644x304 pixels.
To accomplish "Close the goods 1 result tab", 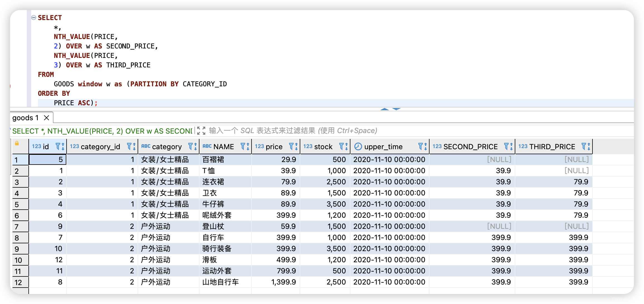I will (x=47, y=118).
